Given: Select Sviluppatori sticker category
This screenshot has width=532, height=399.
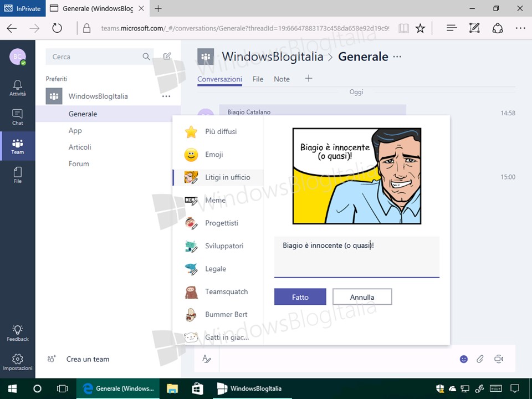Looking at the screenshot, I should (218, 246).
